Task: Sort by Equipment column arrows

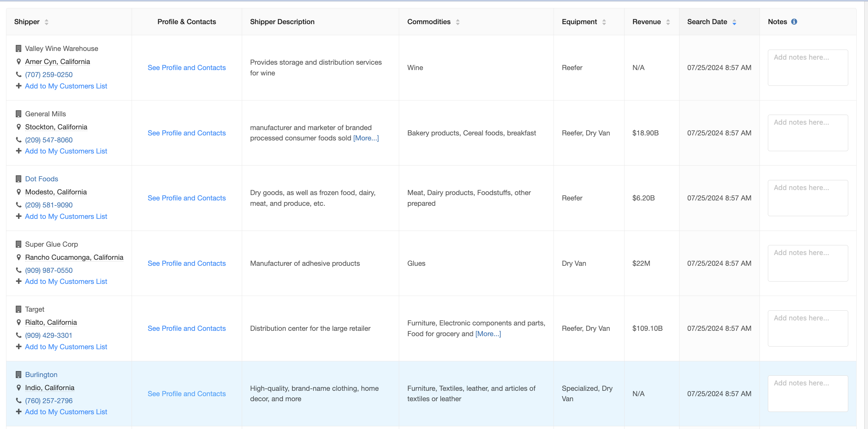Action: pos(604,22)
